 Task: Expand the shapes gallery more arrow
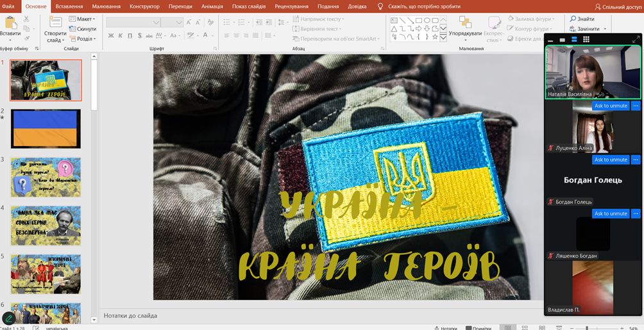pos(443,38)
